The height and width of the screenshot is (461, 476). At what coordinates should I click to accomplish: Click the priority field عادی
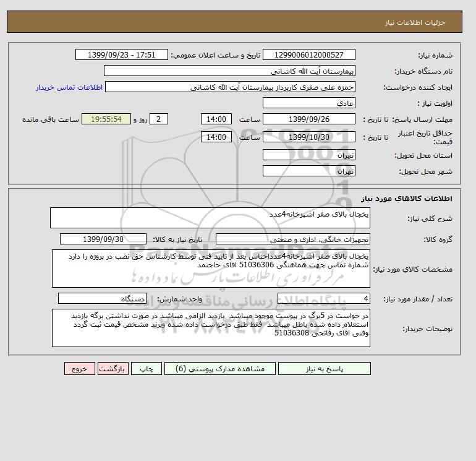click(x=308, y=103)
